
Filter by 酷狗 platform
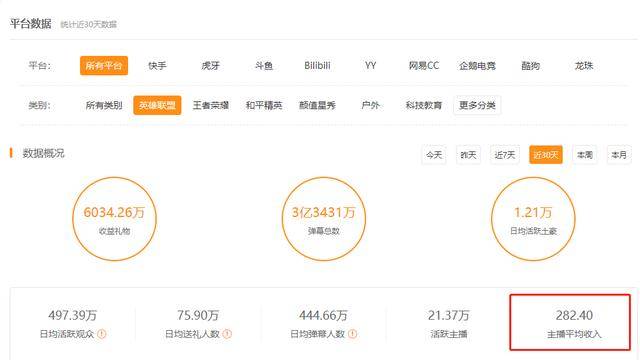tap(530, 66)
